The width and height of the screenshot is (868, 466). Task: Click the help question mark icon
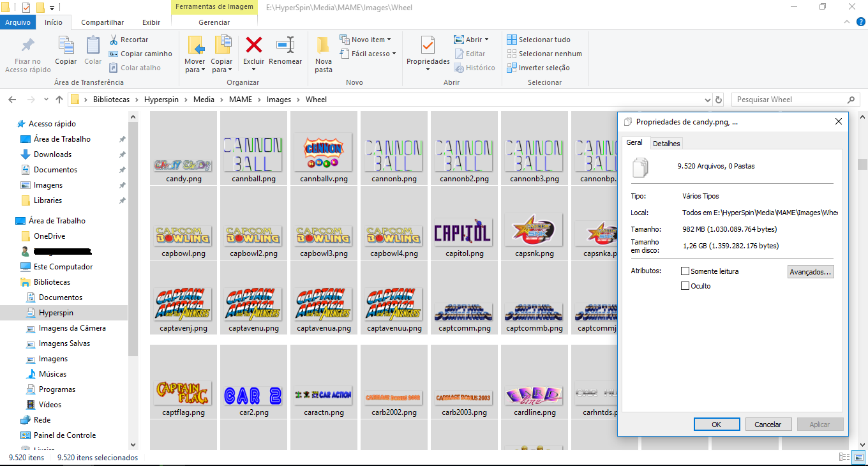(x=861, y=22)
